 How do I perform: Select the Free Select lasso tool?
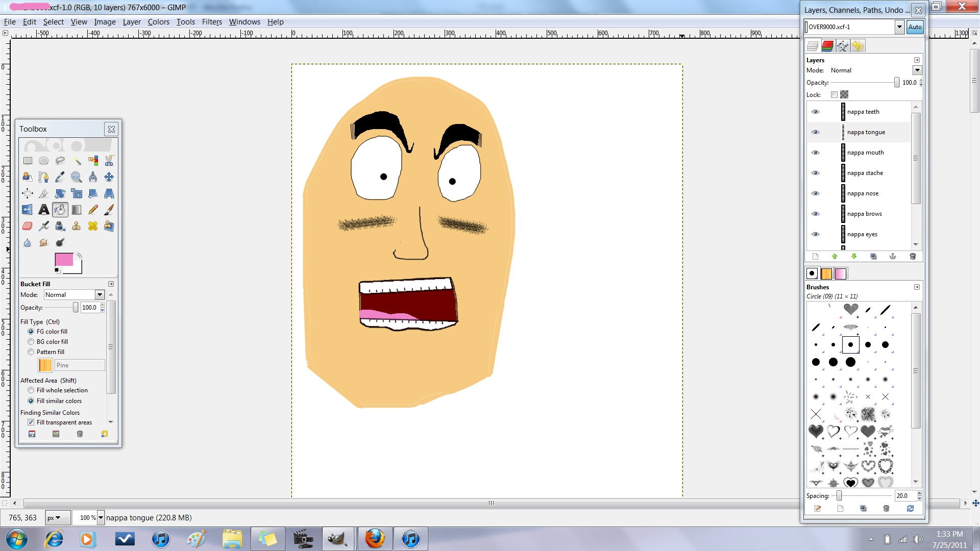(60, 161)
